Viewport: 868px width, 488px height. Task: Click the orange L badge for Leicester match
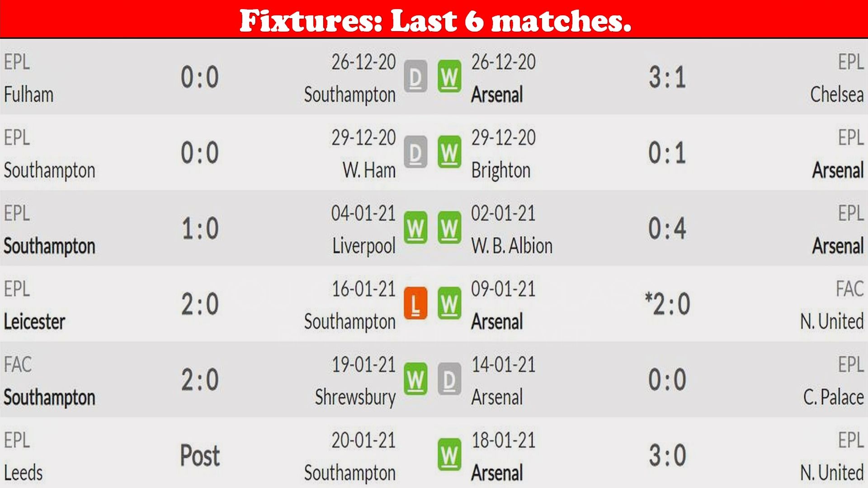[415, 304]
